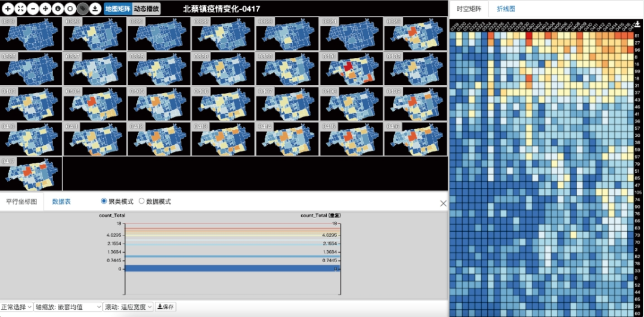The image size is (644, 317).
Task: Click the map toolbar download icon
Action: point(94,9)
